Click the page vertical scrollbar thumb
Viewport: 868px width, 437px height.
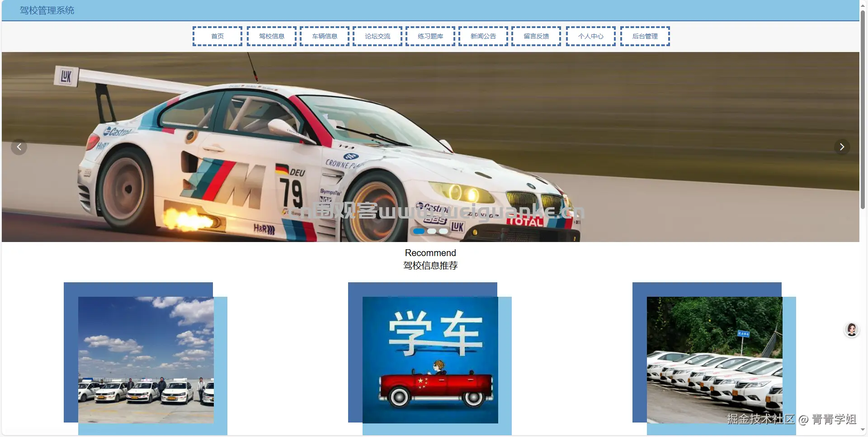coord(863,109)
